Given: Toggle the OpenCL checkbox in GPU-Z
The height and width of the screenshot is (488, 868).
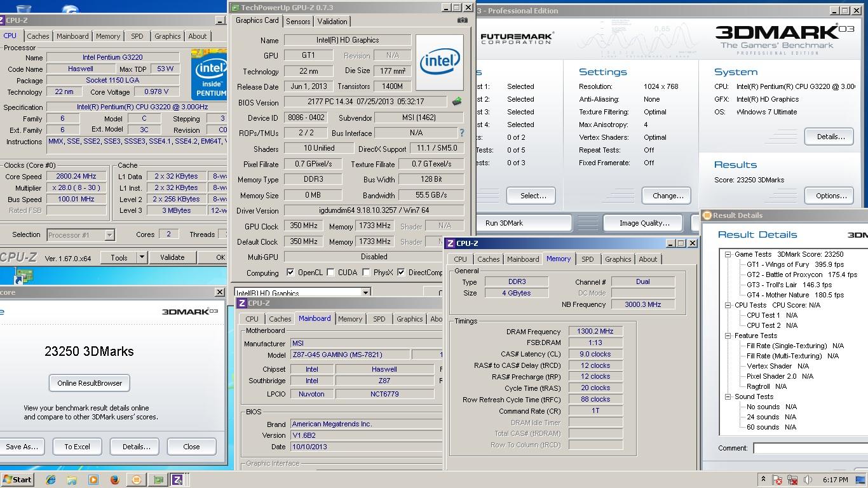Looking at the screenshot, I should point(290,273).
